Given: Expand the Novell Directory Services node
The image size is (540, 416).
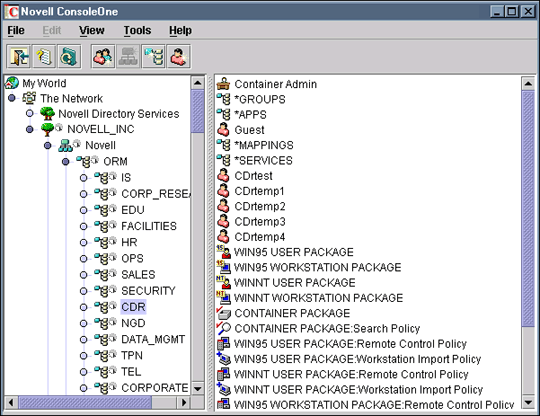Looking at the screenshot, I should [30, 113].
